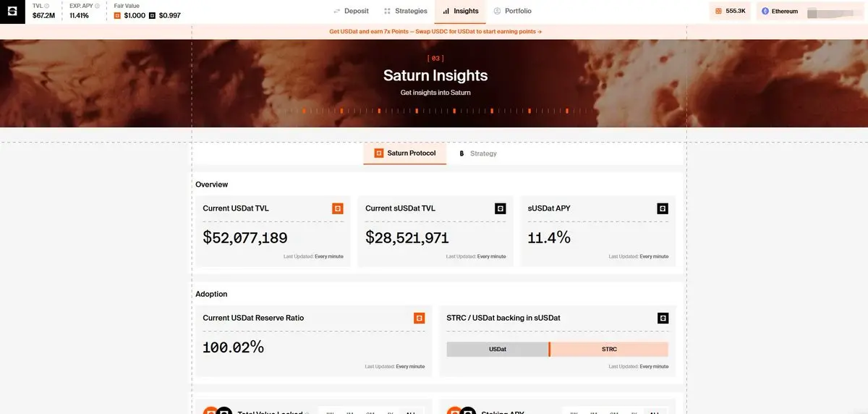This screenshot has width=868, height=414.
Task: Click Last Updated text on Reserve Ratio card
Action: point(395,366)
